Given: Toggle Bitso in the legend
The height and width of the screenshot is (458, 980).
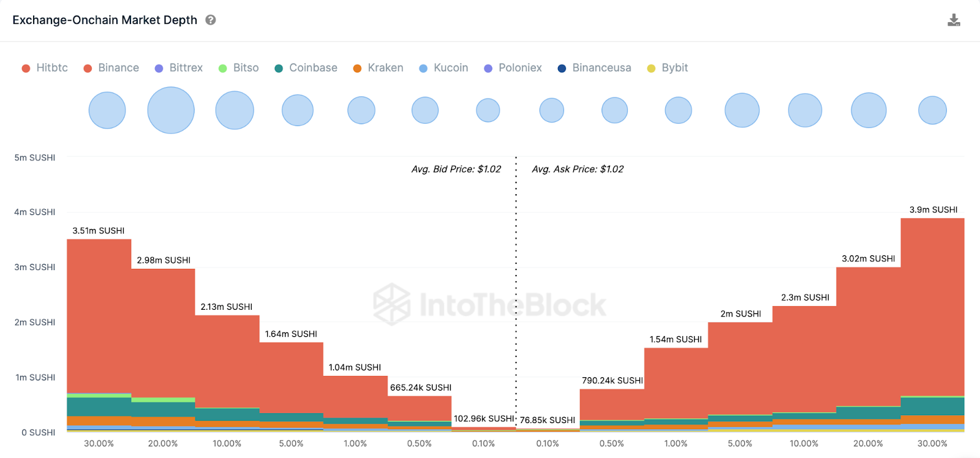Looking at the screenshot, I should pyautogui.click(x=239, y=68).
